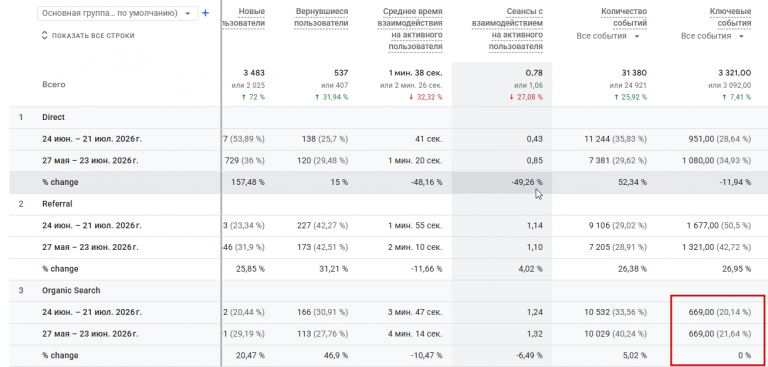
Task: Click the 'Всего' totals row label
Action: pos(53,84)
